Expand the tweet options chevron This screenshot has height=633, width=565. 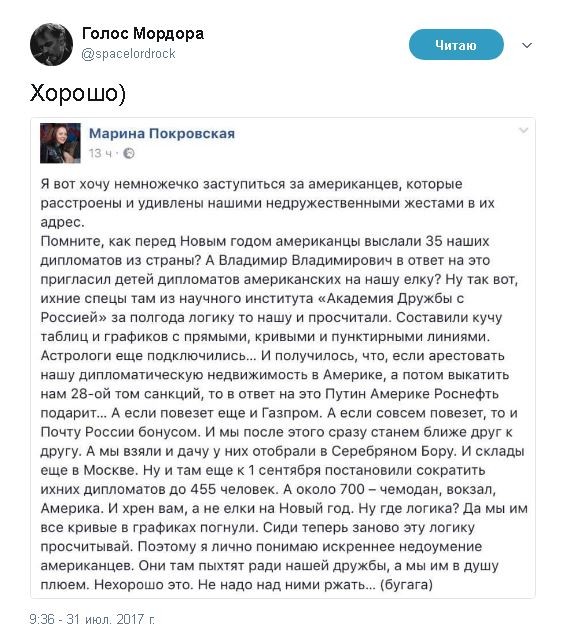(x=527, y=45)
